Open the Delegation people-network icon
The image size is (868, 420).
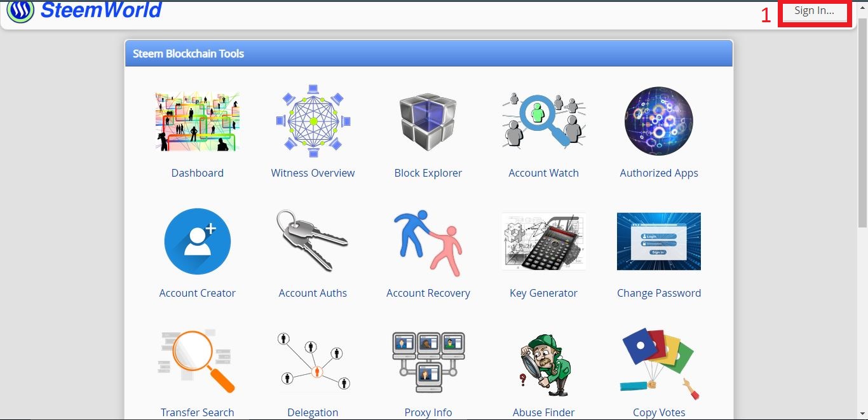coord(313,361)
